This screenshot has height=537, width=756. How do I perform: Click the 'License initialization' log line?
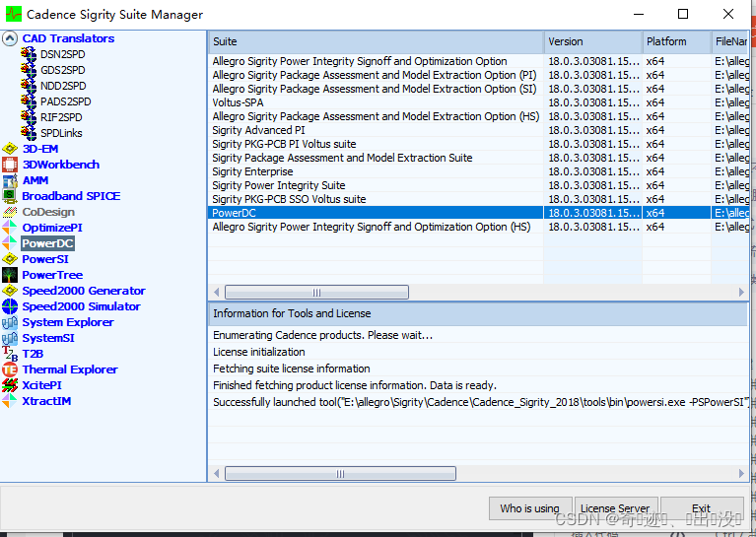(x=478, y=352)
